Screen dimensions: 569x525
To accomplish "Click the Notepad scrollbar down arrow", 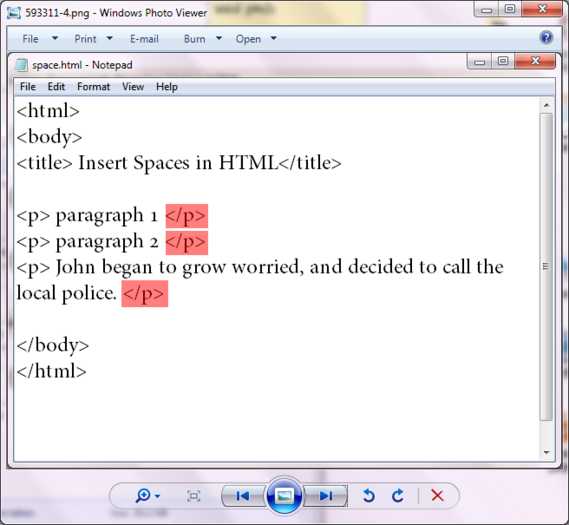I will [x=546, y=452].
